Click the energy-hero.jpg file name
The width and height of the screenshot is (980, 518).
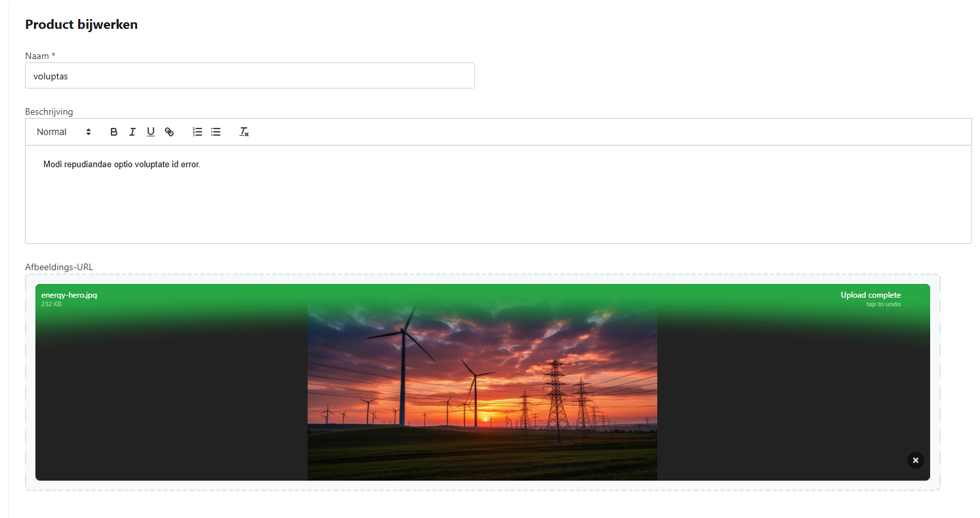(x=69, y=295)
